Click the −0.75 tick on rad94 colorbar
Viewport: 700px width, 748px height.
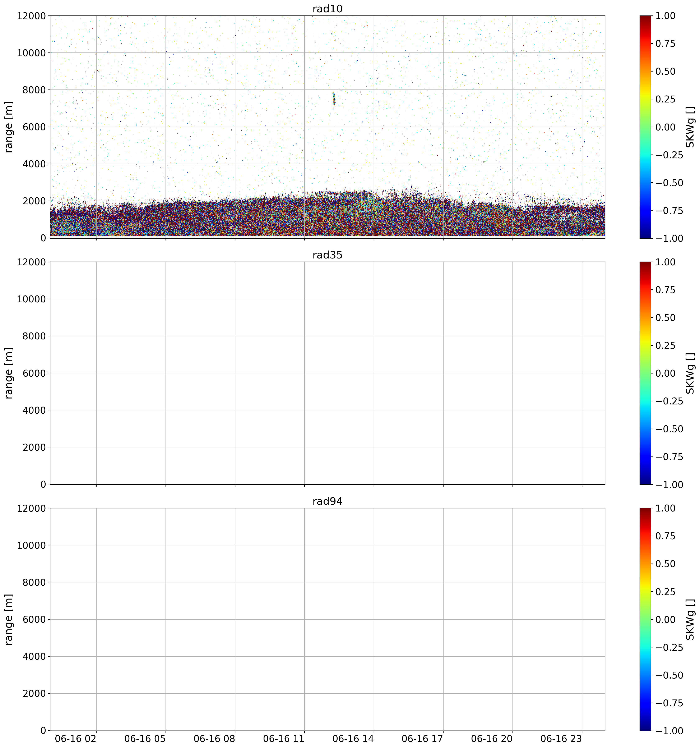click(669, 703)
